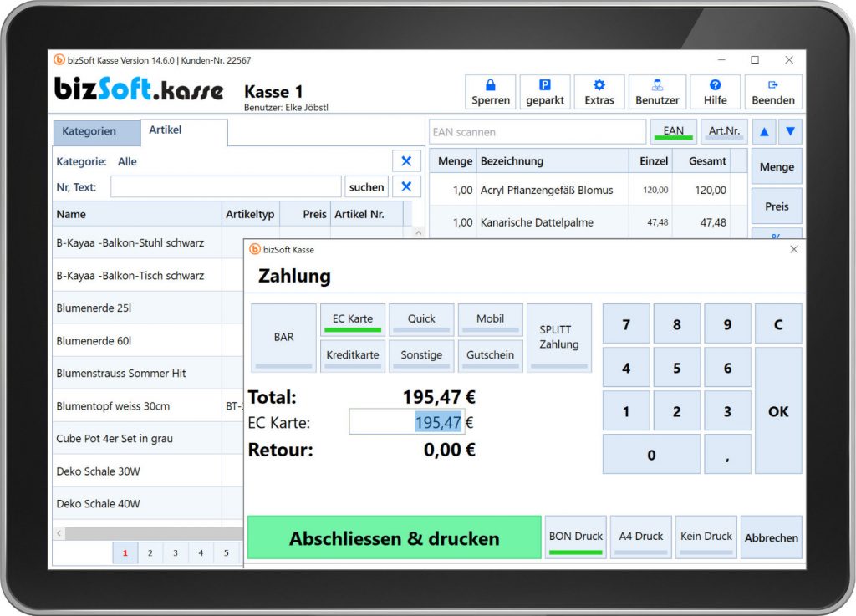This screenshot has height=616, width=856.
Task: Switch to the Artikel tab
Action: pos(184,131)
